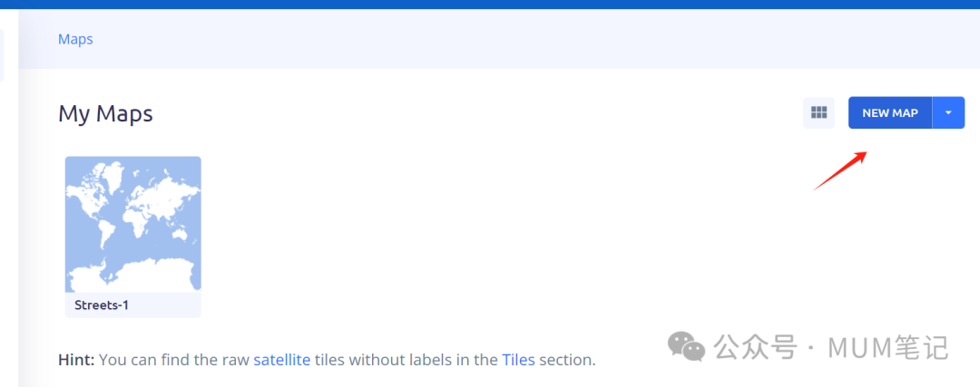Switch to grid view layout icon
The width and height of the screenshot is (980, 387).
point(818,113)
